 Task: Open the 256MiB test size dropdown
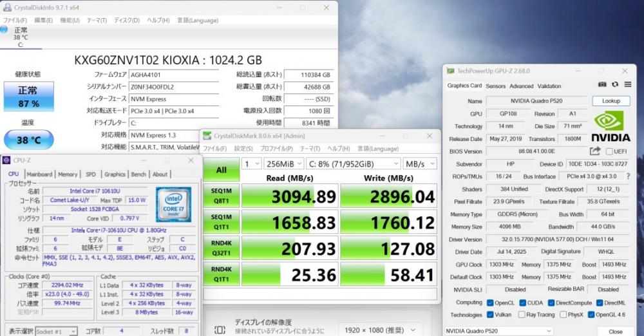284,164
